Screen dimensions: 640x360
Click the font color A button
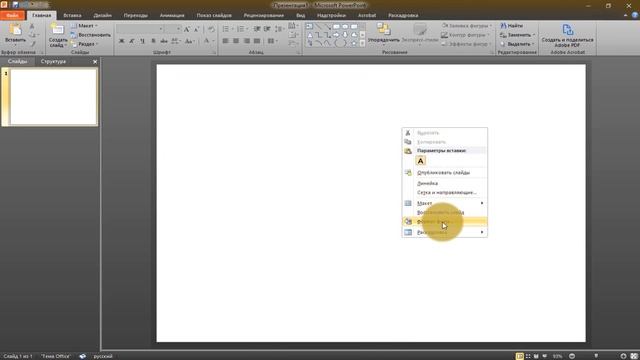[x=207, y=41]
